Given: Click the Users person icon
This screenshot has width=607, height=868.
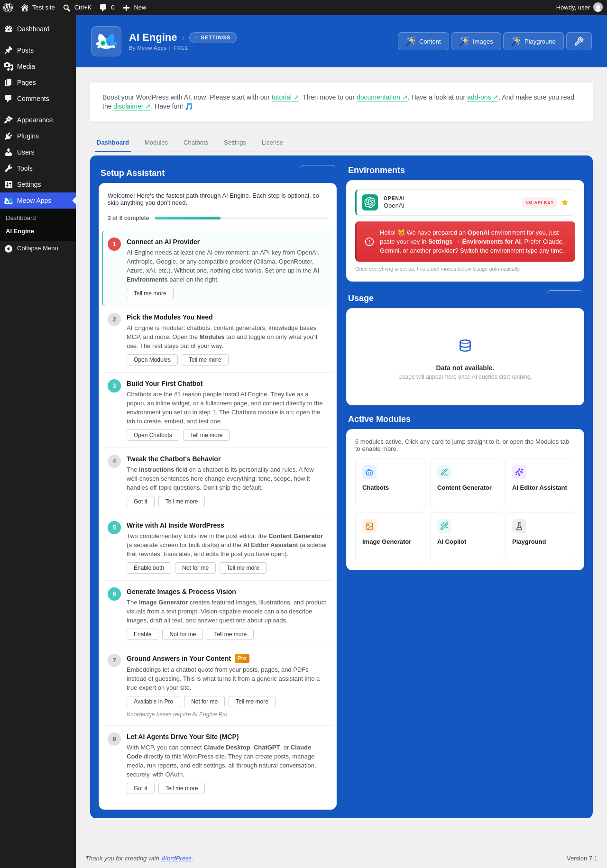Looking at the screenshot, I should 9,152.
